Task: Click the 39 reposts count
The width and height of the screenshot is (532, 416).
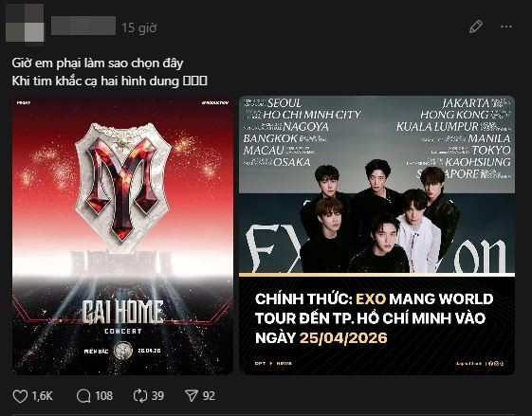Action: 157,396
